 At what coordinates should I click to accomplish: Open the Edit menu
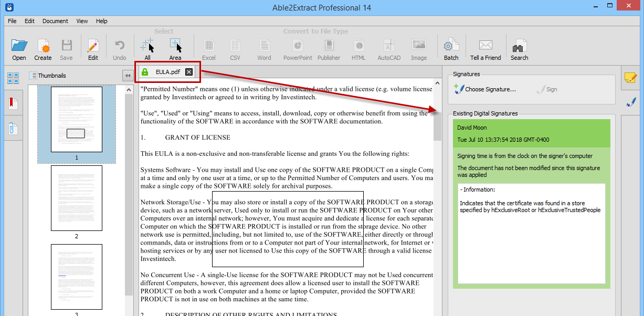pyautogui.click(x=29, y=21)
